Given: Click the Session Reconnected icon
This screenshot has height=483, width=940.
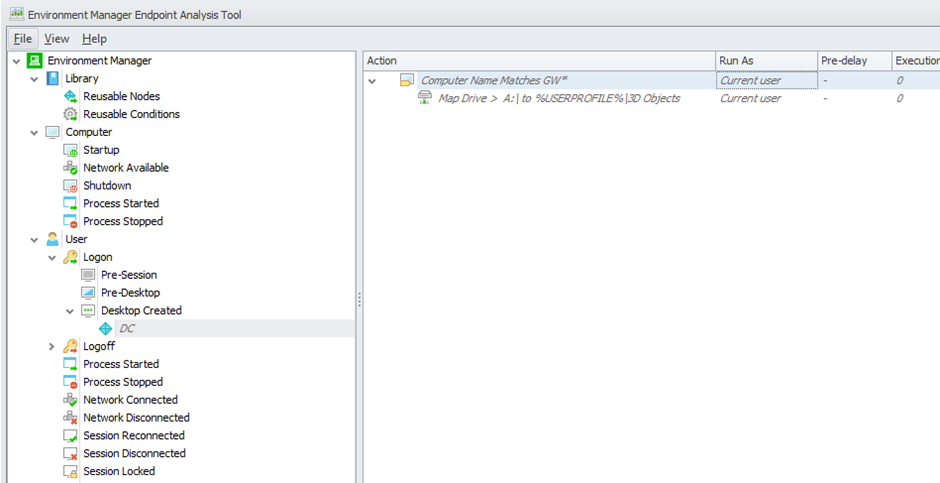Looking at the screenshot, I should [71, 436].
